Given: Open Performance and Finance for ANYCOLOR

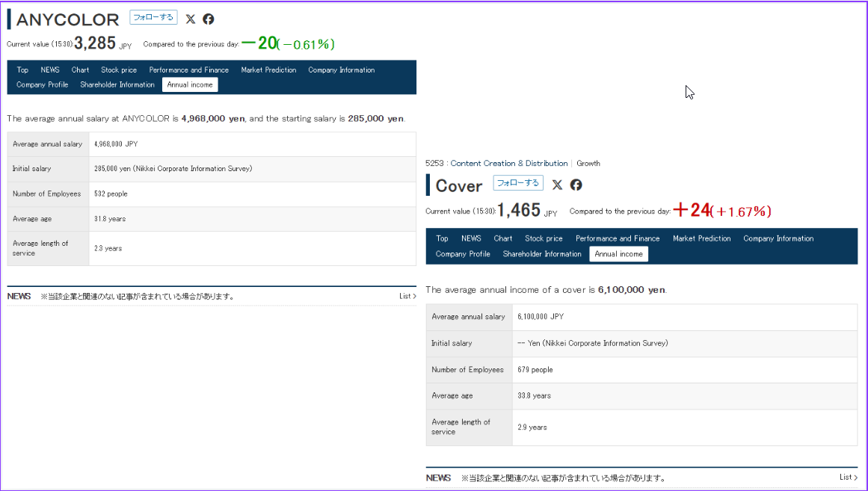Looking at the screenshot, I should tap(188, 70).
